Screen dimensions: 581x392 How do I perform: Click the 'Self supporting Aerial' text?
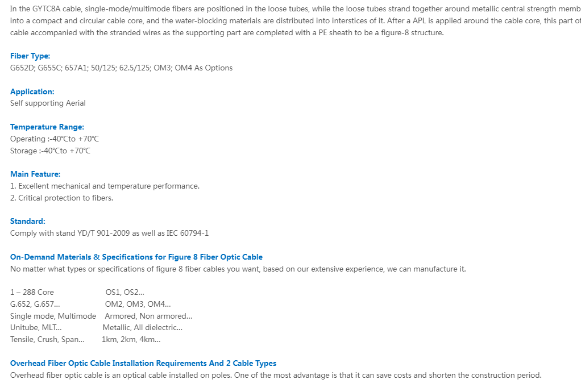coord(48,103)
